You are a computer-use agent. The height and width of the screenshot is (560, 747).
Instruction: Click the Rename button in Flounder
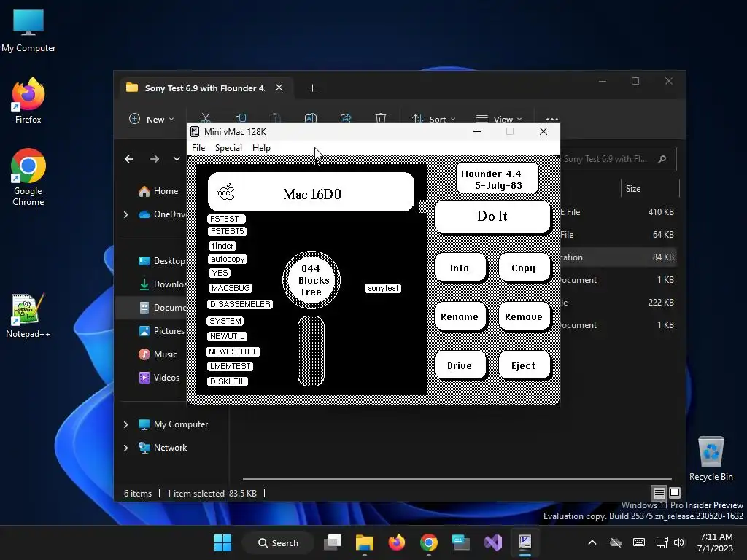460,317
